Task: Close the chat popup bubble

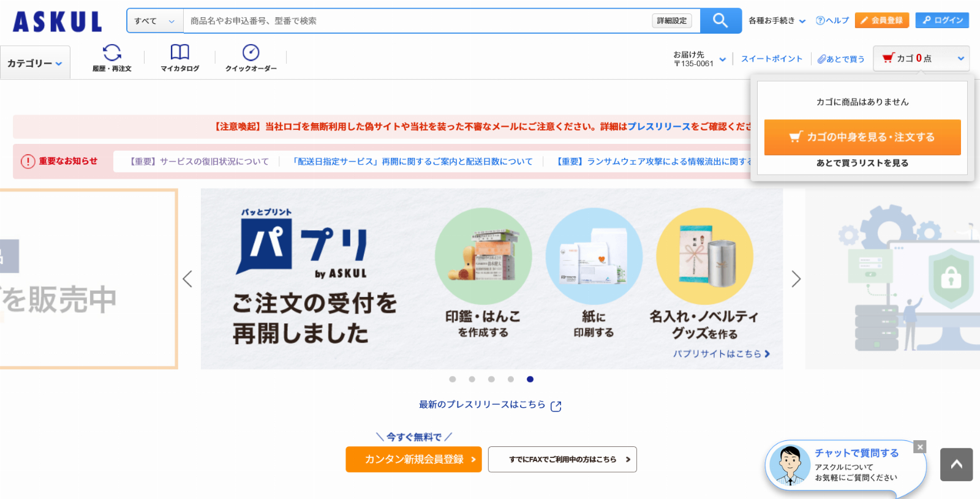Action: tap(919, 447)
